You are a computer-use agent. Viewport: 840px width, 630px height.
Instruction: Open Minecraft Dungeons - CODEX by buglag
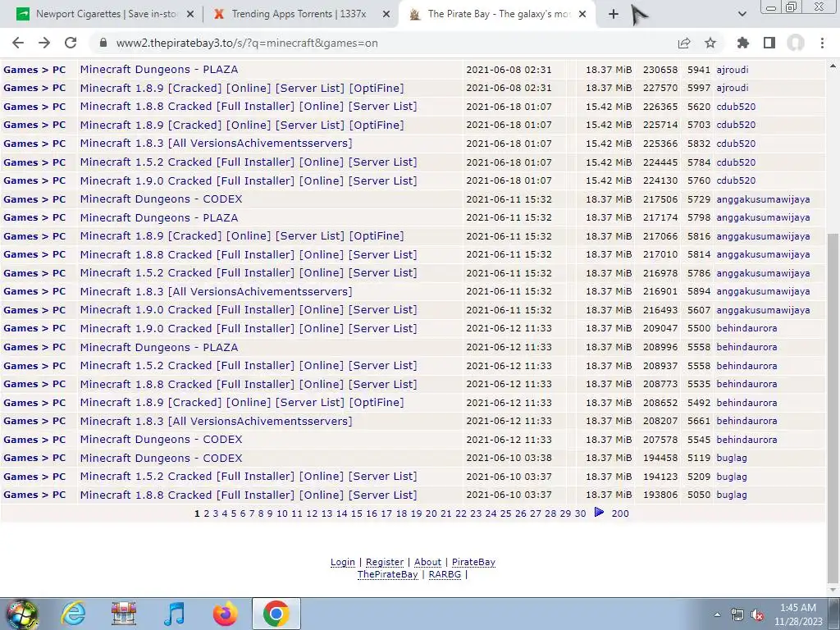[x=162, y=458]
